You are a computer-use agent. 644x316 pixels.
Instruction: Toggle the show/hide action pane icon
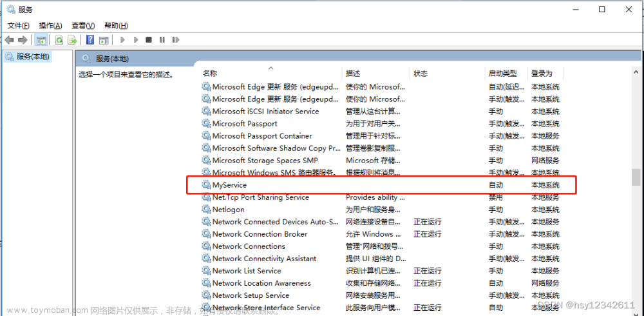[x=104, y=40]
